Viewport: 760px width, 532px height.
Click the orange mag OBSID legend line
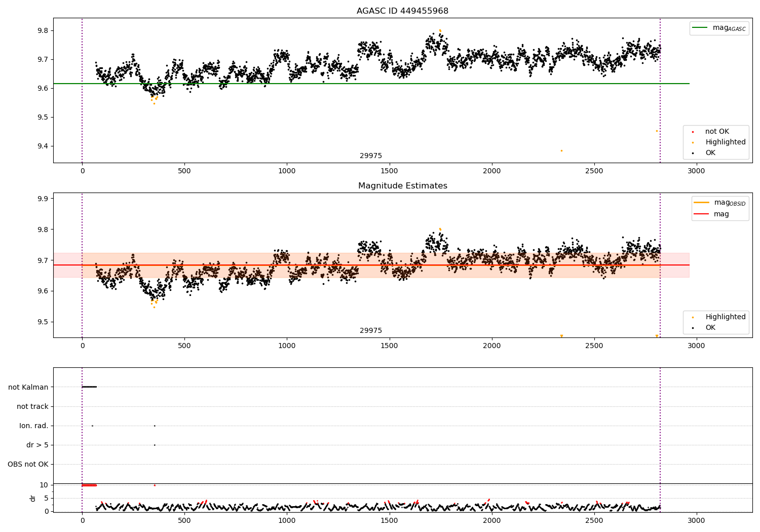point(702,203)
